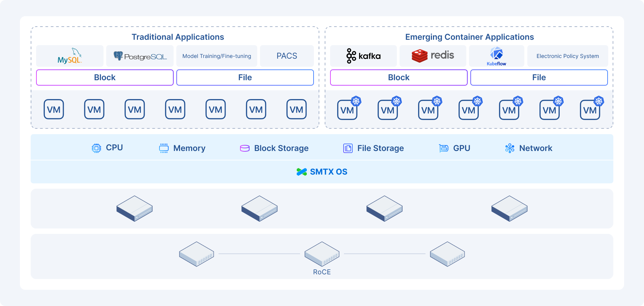This screenshot has width=644, height=306.
Task: Click File under Traditional Applications
Action: point(245,78)
